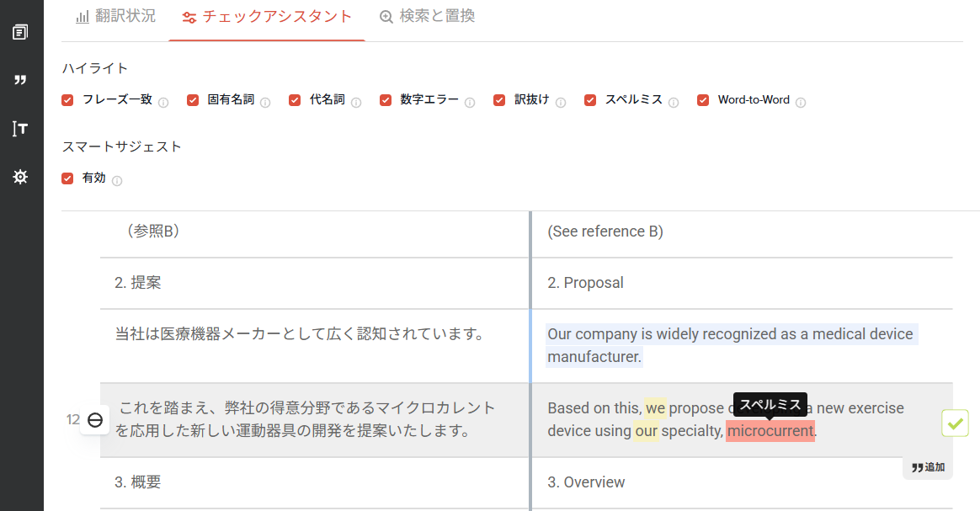Open the 検索と置換 tab
Screen dimensions: 980x511
click(x=428, y=16)
